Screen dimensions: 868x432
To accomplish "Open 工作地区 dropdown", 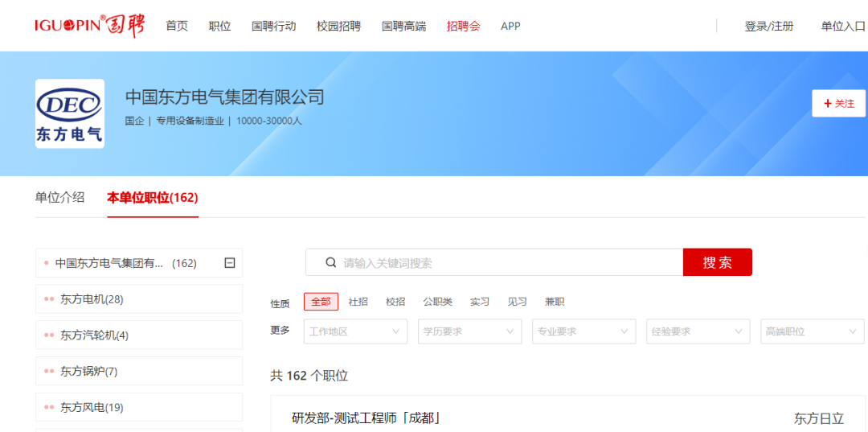I will click(x=355, y=331).
